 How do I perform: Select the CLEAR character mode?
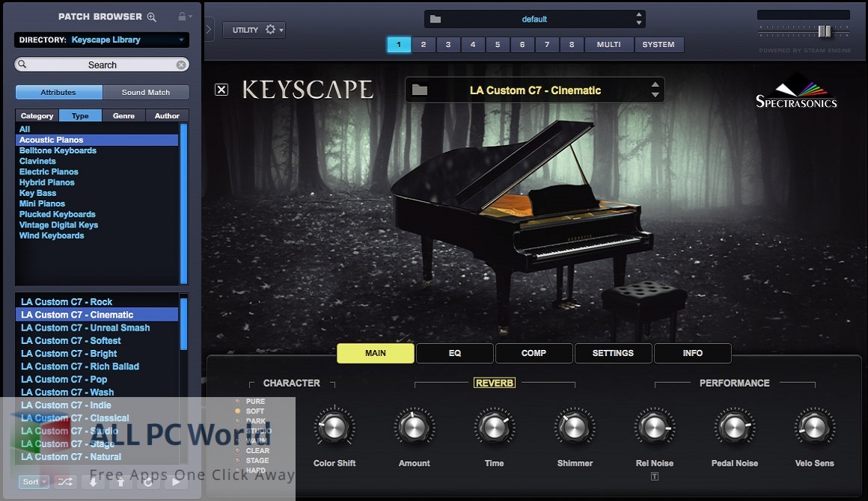click(x=252, y=451)
